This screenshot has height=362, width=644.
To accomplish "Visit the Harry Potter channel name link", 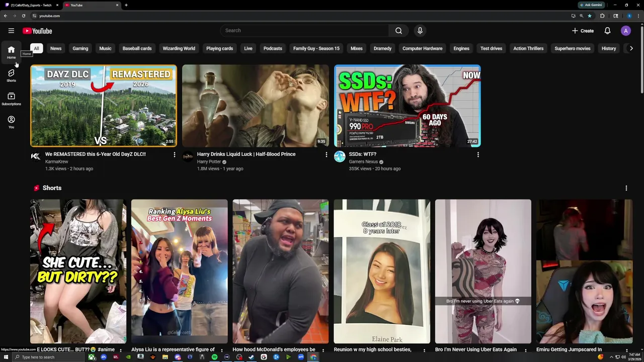I will pyautogui.click(x=209, y=162).
